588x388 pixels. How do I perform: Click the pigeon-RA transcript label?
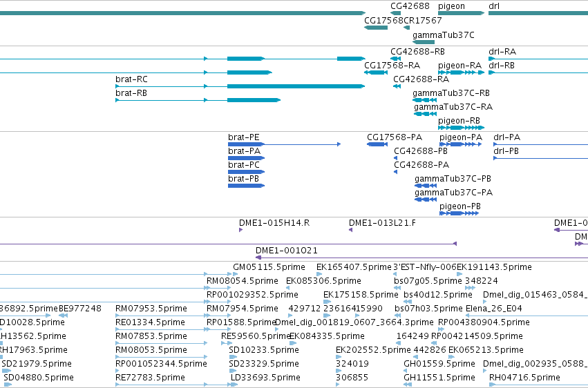(x=459, y=66)
